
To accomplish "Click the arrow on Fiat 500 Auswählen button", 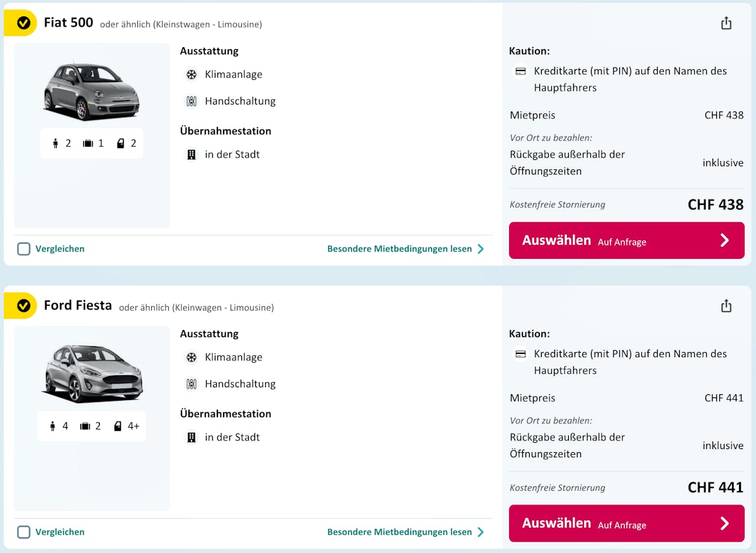I will (x=724, y=240).
